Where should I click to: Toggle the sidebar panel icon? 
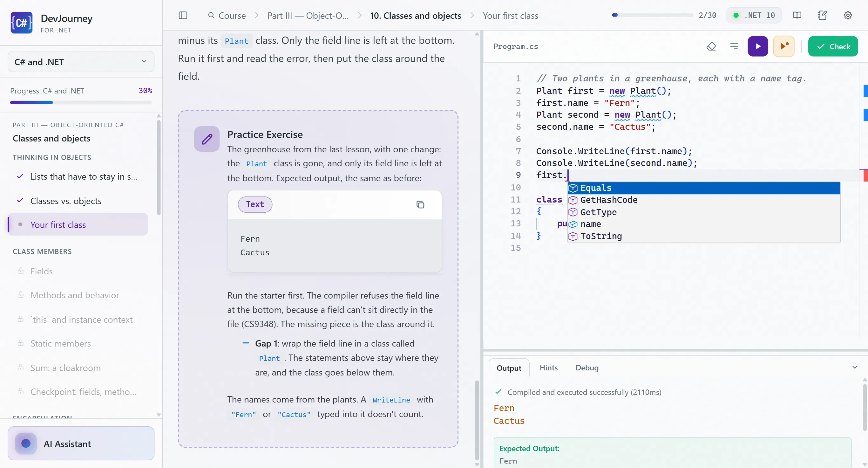point(183,16)
